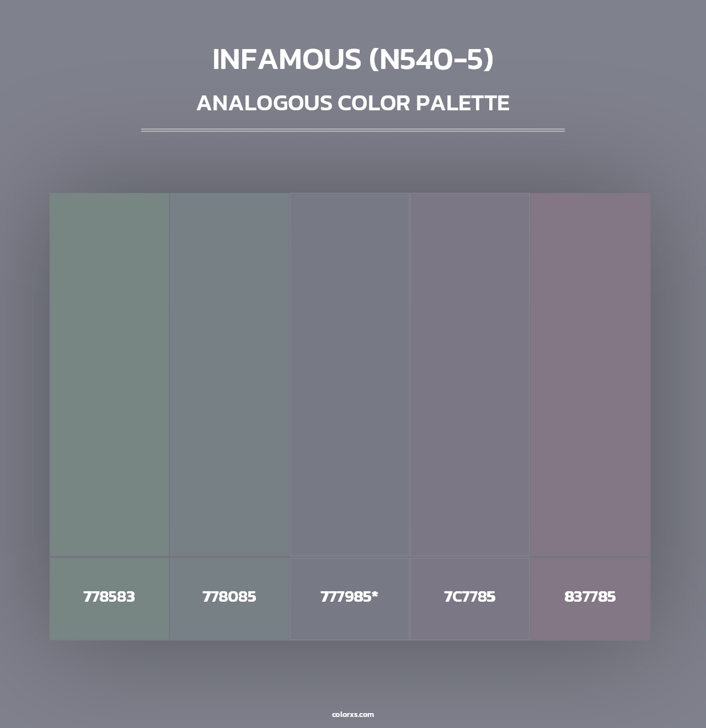Click the 778085 hex code label
Image resolution: width=706 pixels, height=728 pixels.
pyautogui.click(x=229, y=597)
